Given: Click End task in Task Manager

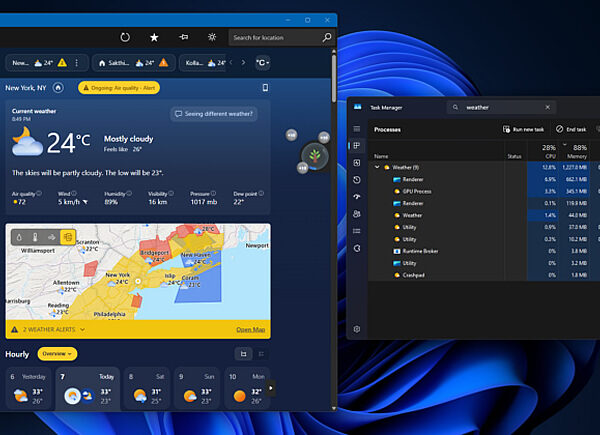Looking at the screenshot, I should tap(571, 129).
